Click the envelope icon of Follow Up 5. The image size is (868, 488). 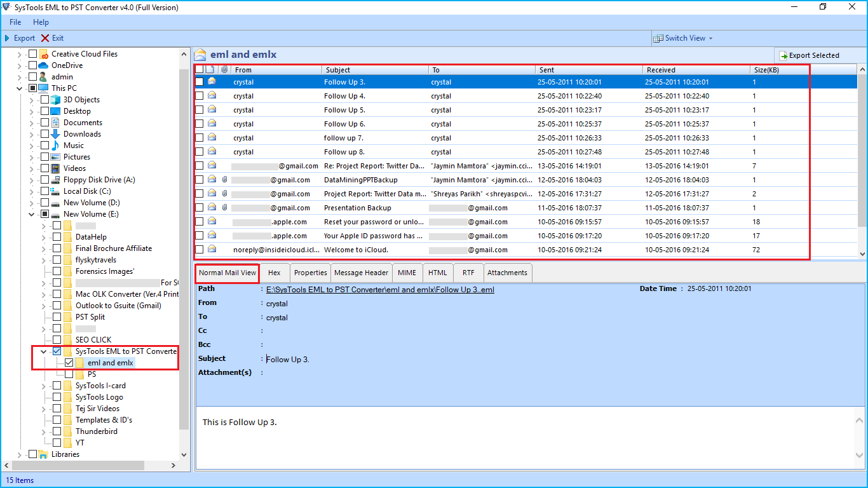click(212, 109)
